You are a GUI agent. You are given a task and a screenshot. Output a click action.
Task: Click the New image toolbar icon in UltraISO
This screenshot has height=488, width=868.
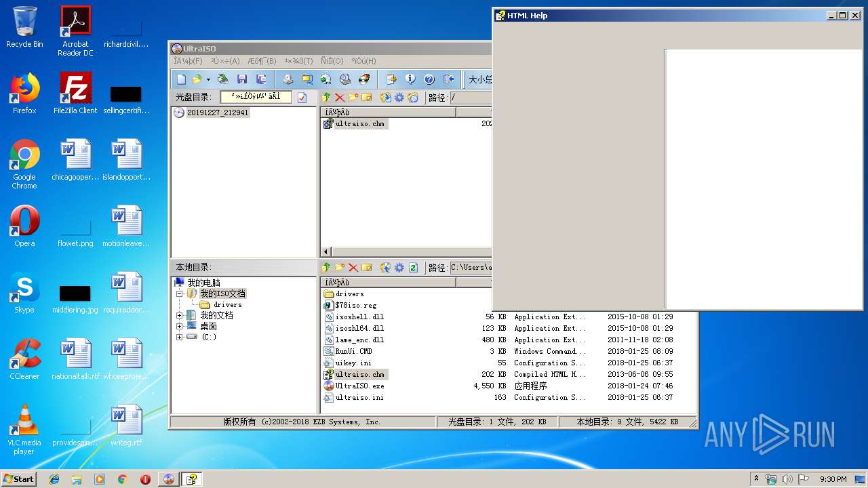pyautogui.click(x=181, y=79)
